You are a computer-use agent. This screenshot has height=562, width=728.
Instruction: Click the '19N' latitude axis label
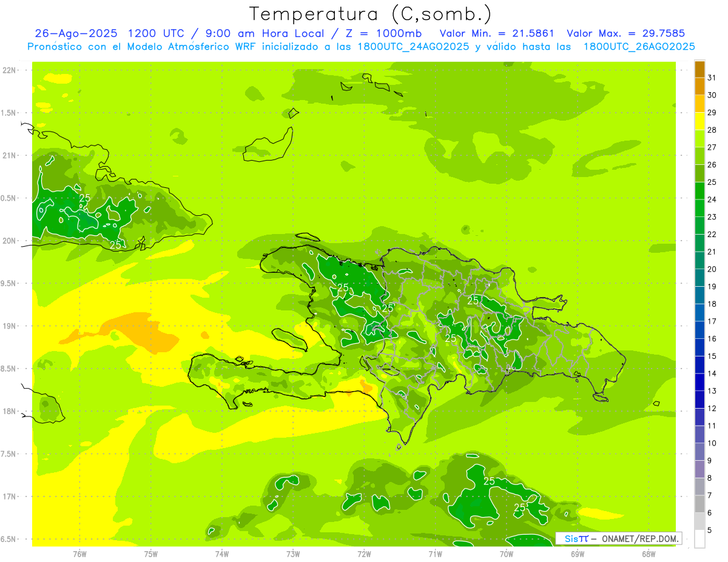(x=8, y=326)
